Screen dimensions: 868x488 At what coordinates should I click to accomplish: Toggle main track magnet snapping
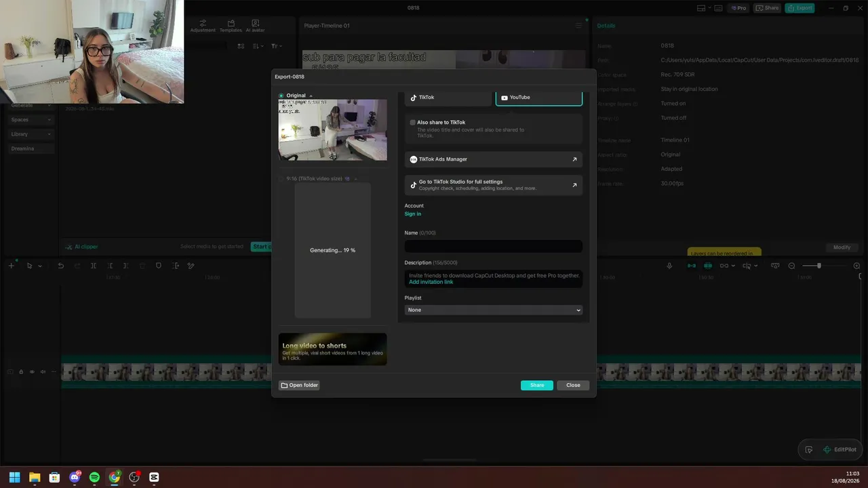pos(692,266)
